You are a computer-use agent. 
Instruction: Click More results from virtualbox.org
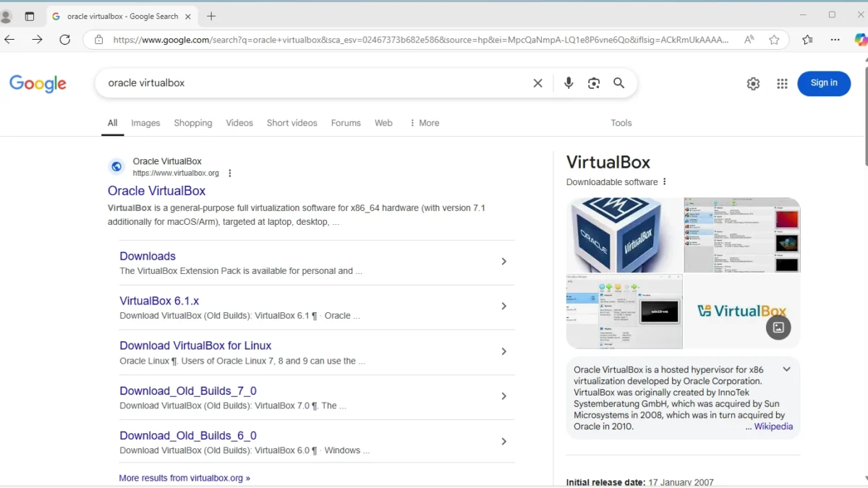184,478
